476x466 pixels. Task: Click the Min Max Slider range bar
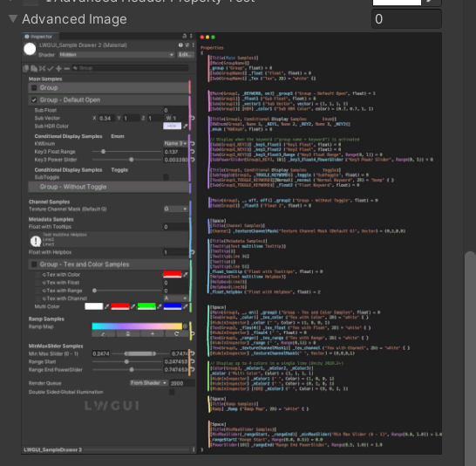[x=140, y=353]
